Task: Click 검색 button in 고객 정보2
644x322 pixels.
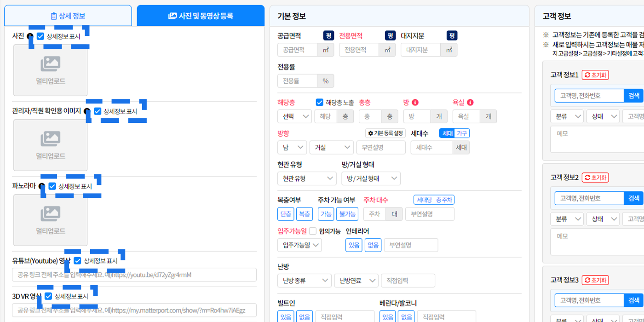Action: (x=633, y=198)
